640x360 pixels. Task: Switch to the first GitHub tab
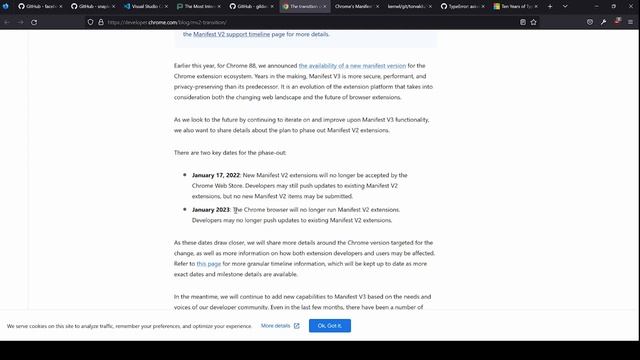tap(40, 6)
